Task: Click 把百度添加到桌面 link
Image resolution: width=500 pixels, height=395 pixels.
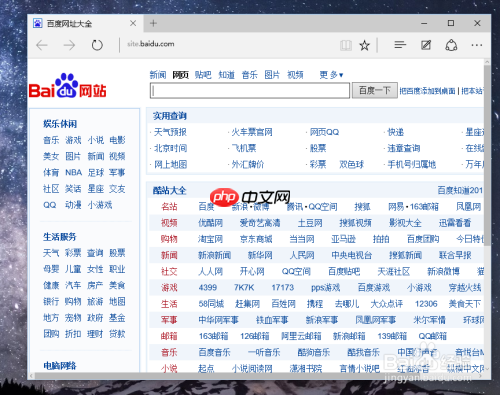Action: [x=427, y=91]
